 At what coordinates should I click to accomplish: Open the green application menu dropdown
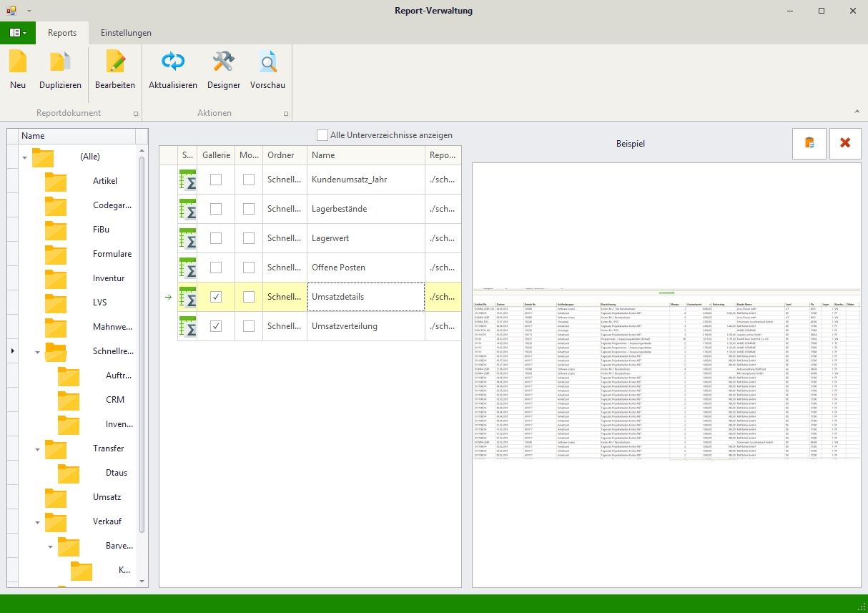coord(18,33)
